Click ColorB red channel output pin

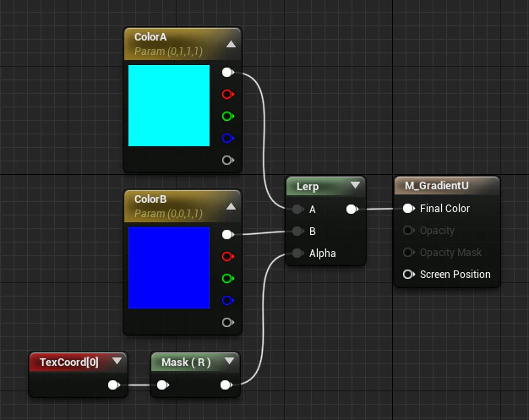point(228,256)
